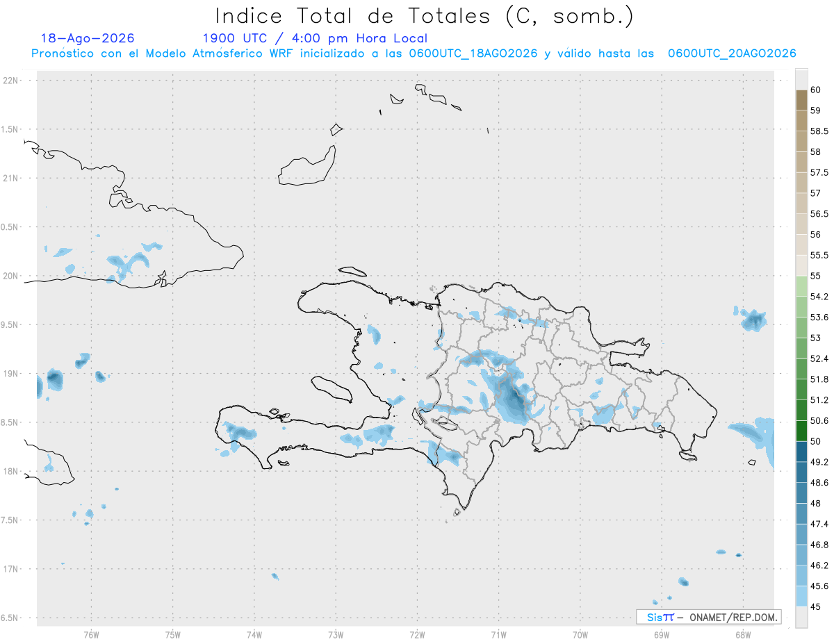
Task: Click the colorbar label '56'
Action: (x=816, y=235)
